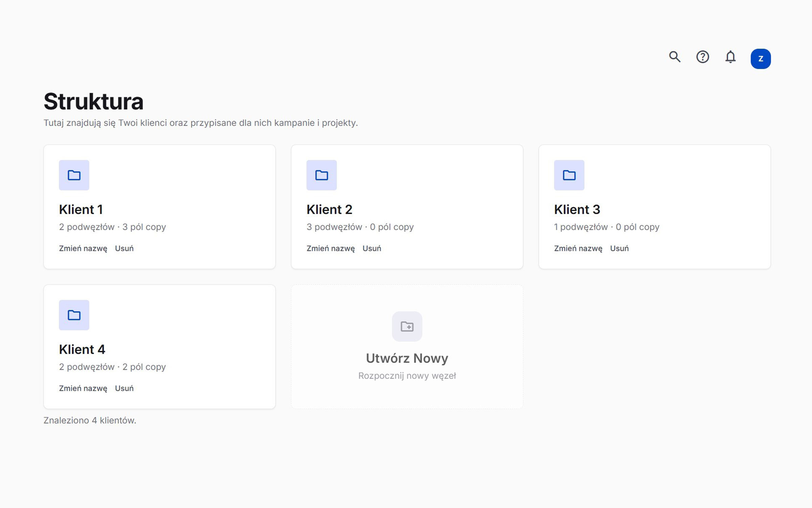Click the 'Tutaj znajdują się Twoi klienci' subtitle
This screenshot has width=812, height=508.
click(x=201, y=123)
